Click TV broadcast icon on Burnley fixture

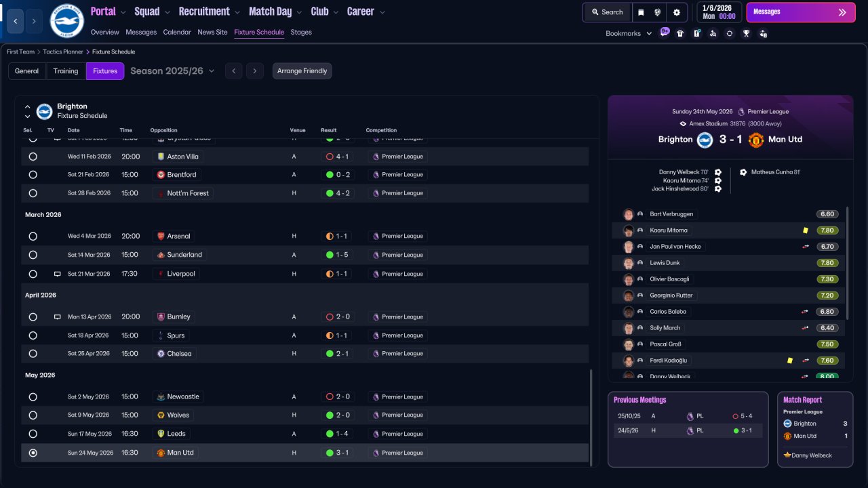coord(58,317)
